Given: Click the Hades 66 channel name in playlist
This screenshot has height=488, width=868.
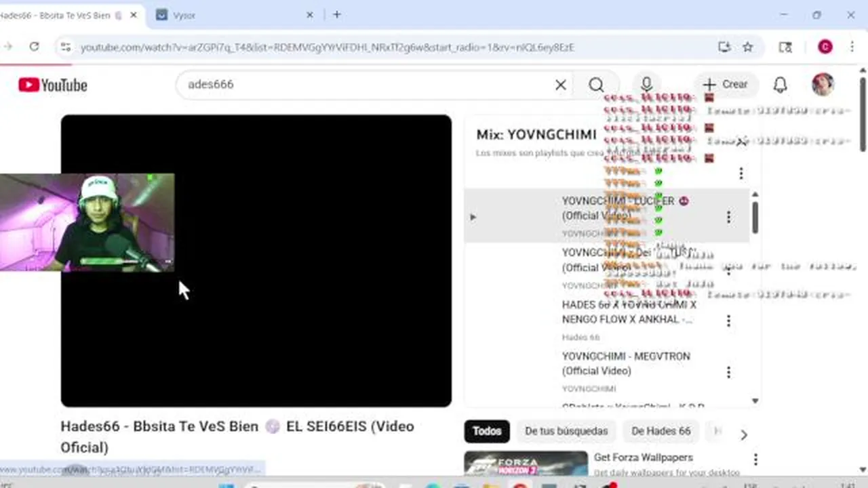Looking at the screenshot, I should point(580,337).
